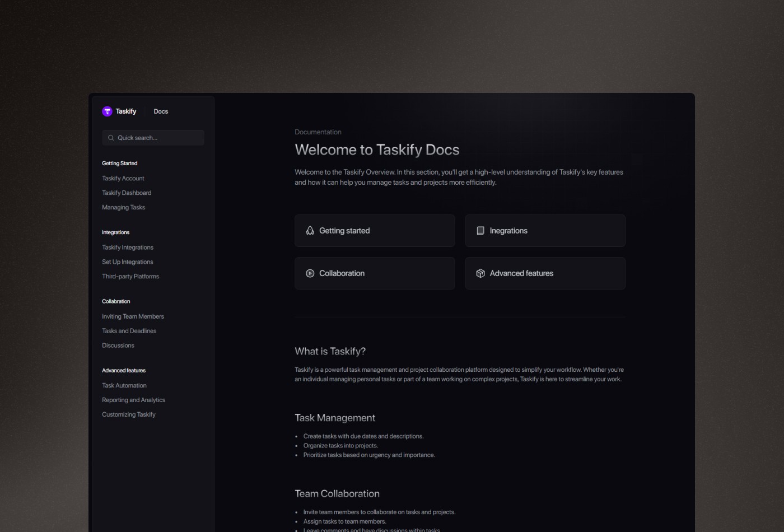The height and width of the screenshot is (532, 784).
Task: Open the Docs link in header
Action: (x=161, y=111)
